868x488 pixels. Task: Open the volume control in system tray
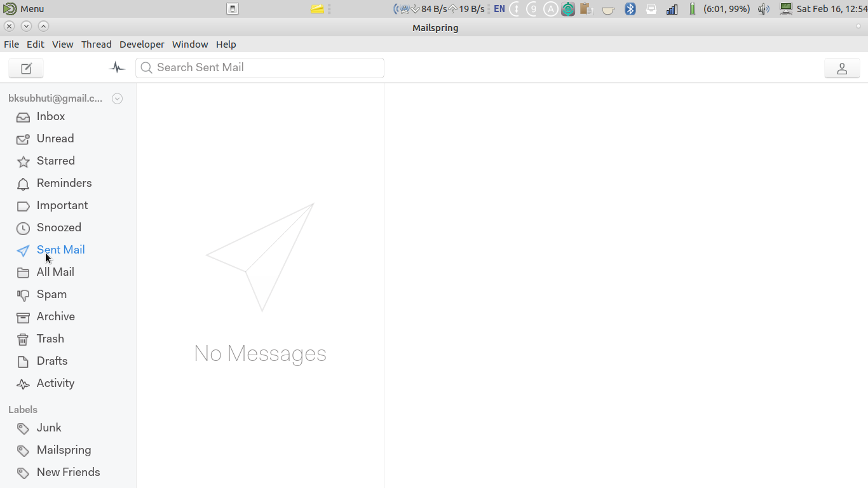tap(763, 9)
